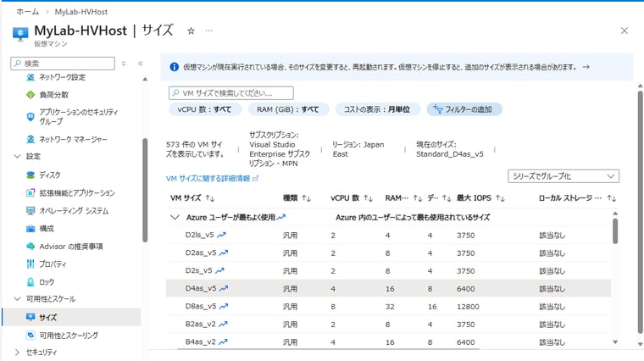Click MyLab-HVHost breadcrumb link
Screen dimensions: 644x361
pos(81,12)
